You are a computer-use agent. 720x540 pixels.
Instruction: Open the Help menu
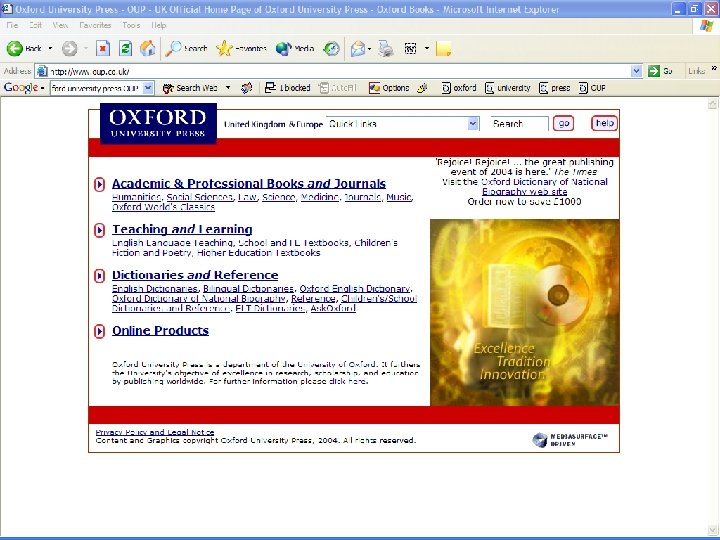pyautogui.click(x=158, y=25)
